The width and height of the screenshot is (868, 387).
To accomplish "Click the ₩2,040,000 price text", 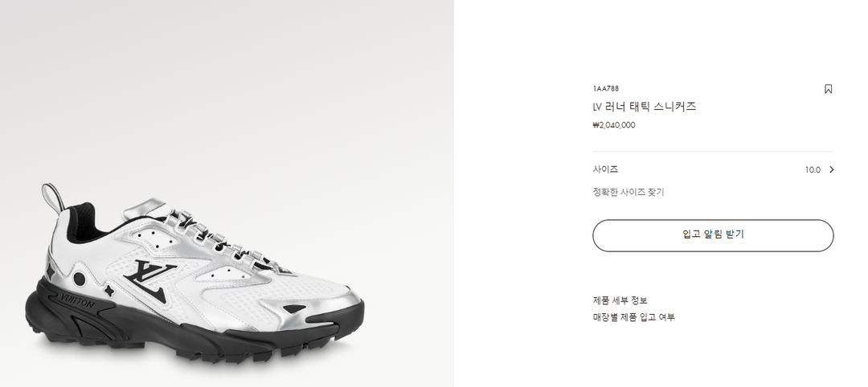I will click(x=614, y=125).
